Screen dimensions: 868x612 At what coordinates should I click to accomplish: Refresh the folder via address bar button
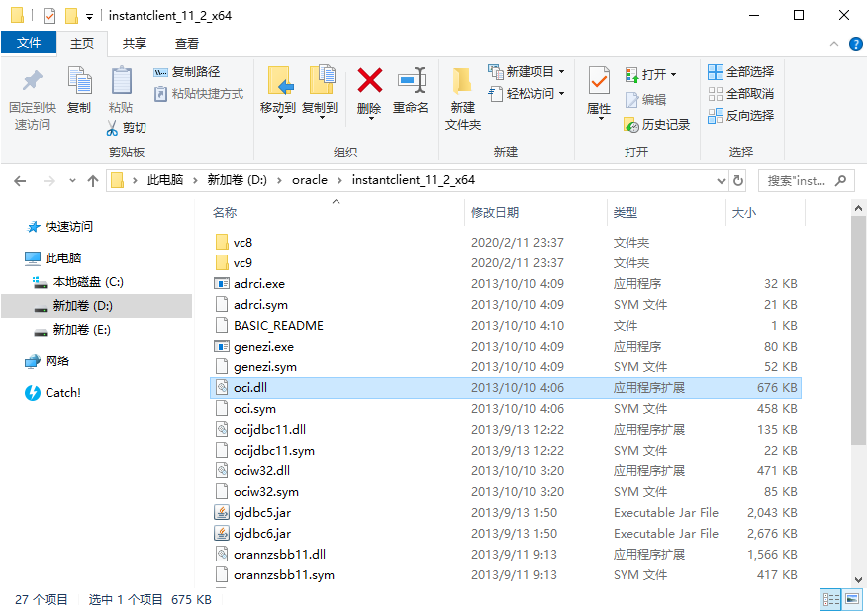click(x=738, y=180)
